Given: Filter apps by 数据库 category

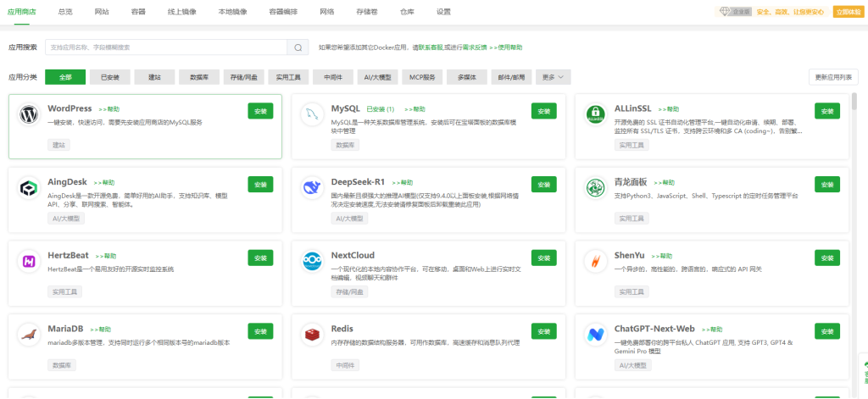Looking at the screenshot, I should click(199, 77).
